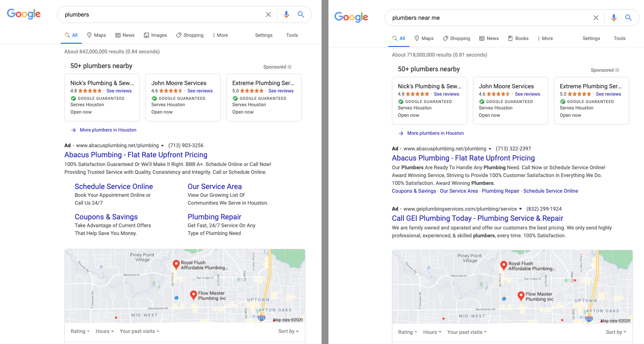Click the Sponsored info icon in the right window
Viewport: 644px width, 344px height.
tap(617, 70)
